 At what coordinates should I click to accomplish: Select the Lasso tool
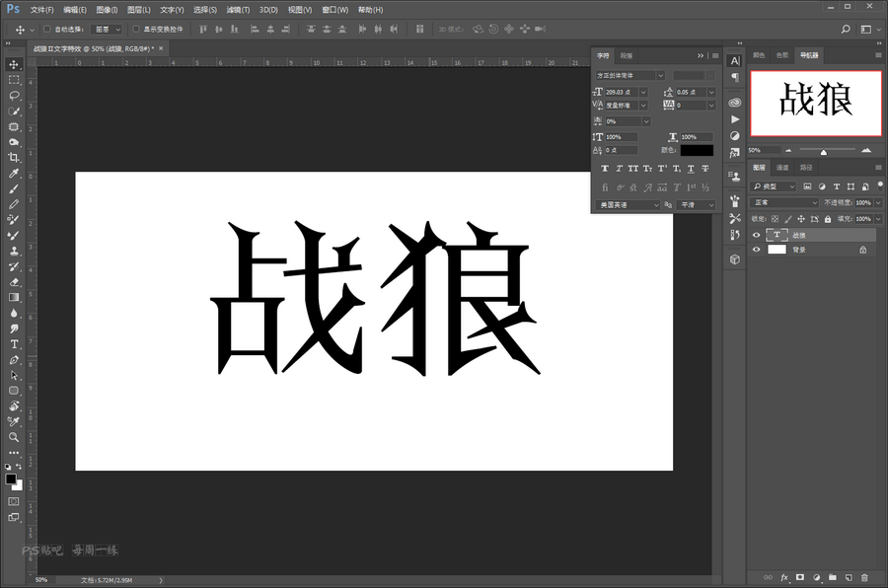(x=14, y=95)
